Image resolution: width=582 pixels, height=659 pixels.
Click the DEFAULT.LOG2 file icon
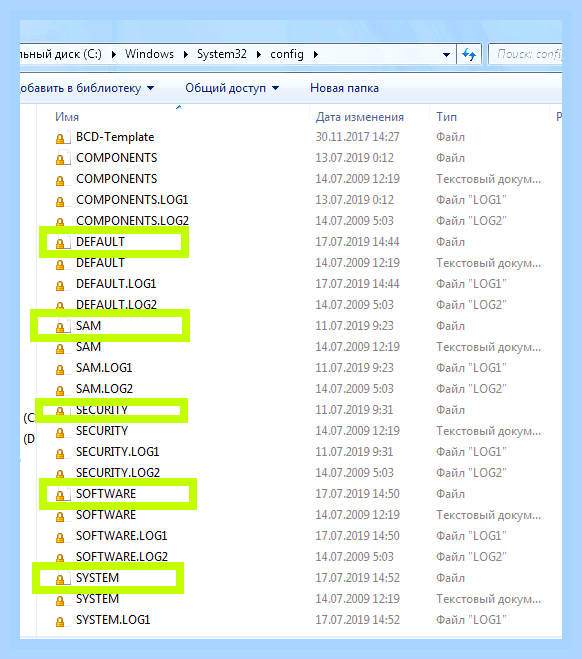coord(61,306)
